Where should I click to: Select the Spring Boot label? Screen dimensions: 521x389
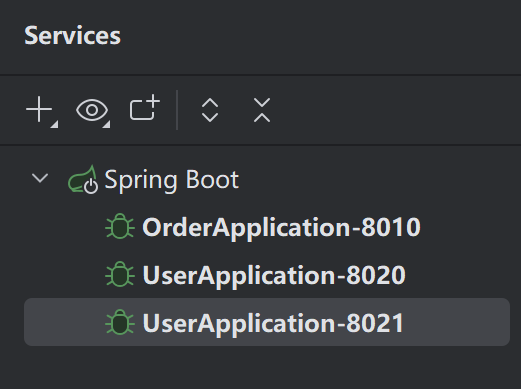pyautogui.click(x=172, y=180)
